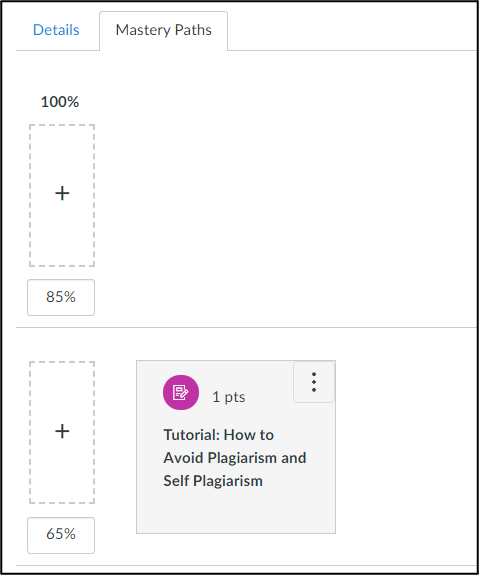Switch to the Details tab
Screen dimensions: 480x576
pos(56,30)
